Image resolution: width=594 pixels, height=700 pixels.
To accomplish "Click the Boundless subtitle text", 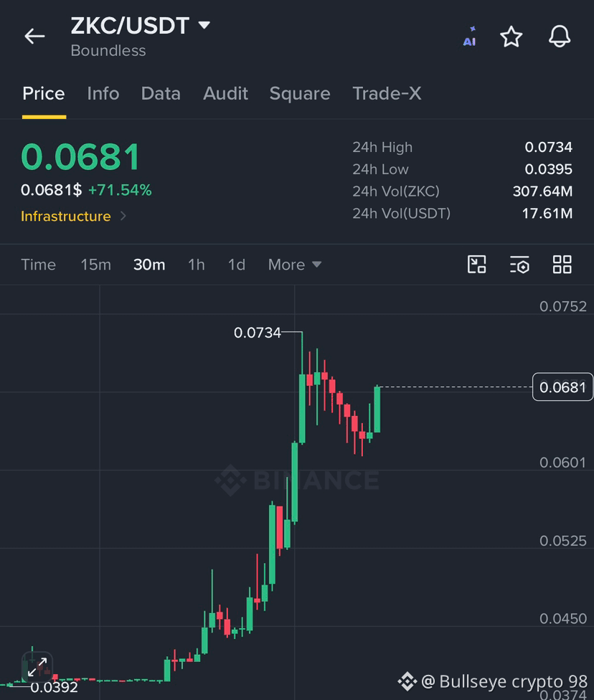I will point(108,50).
